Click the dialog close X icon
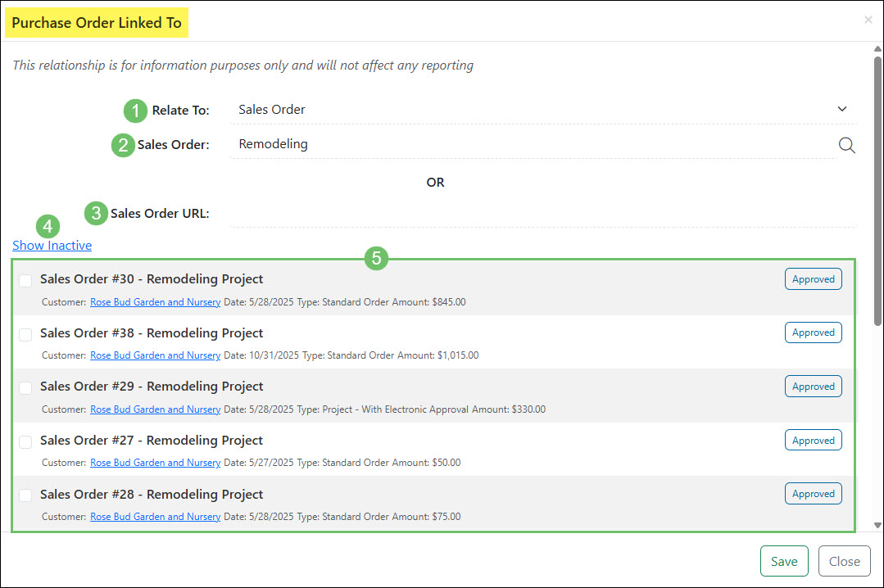Screen dimensions: 884x588 [868, 20]
